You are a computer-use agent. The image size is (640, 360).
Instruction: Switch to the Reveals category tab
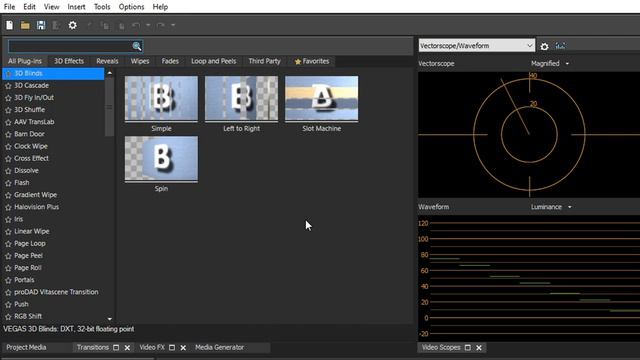pyautogui.click(x=107, y=61)
